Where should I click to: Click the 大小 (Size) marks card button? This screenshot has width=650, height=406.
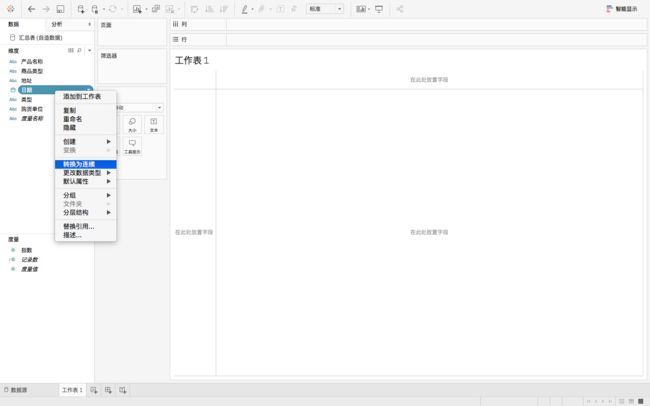click(132, 124)
